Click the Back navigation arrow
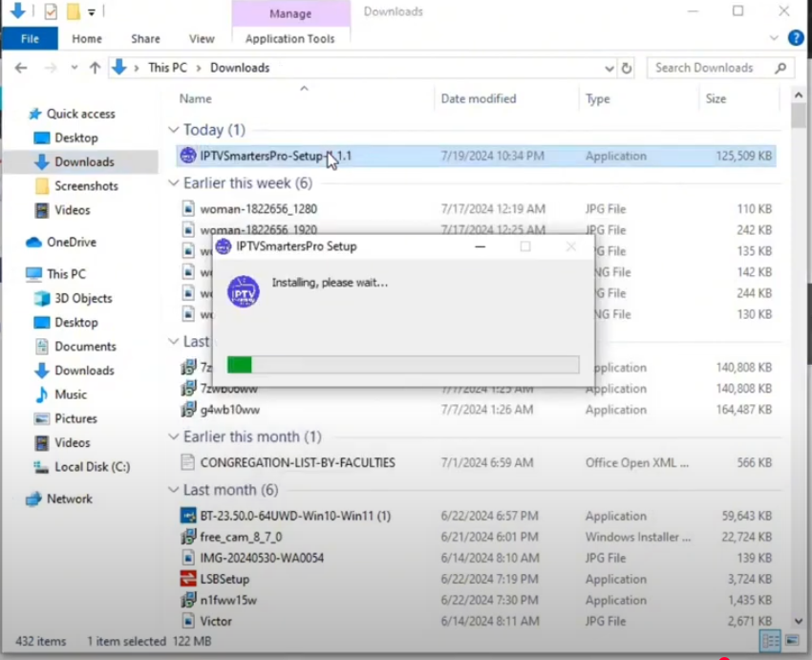Image resolution: width=812 pixels, height=660 pixels. 21,68
